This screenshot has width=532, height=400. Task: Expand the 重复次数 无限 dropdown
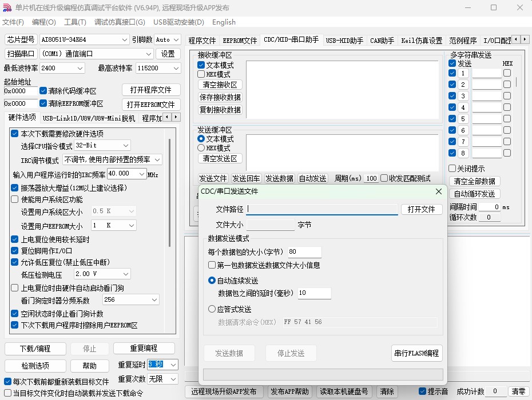point(173,379)
